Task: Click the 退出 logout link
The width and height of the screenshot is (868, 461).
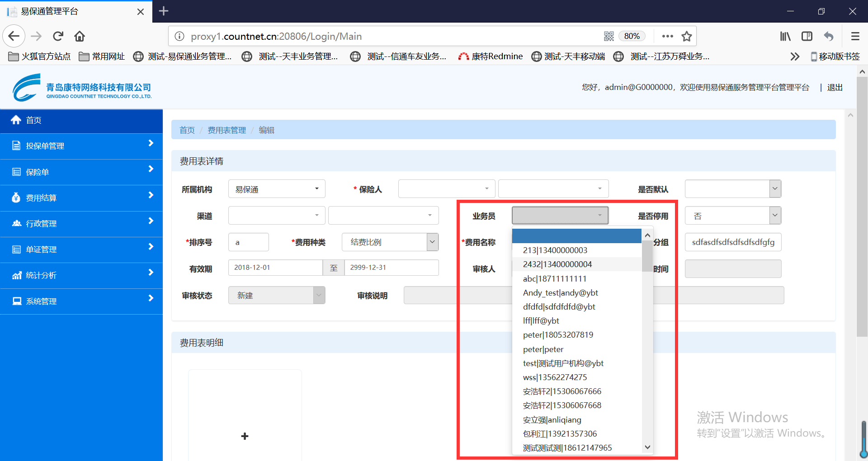Action: [x=835, y=88]
